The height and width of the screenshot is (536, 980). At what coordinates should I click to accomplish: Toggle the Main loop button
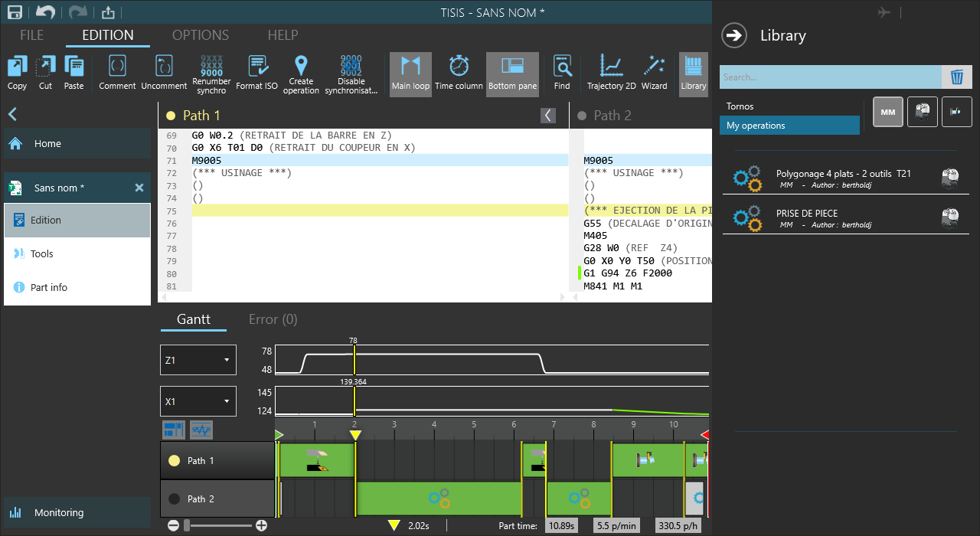[x=410, y=74]
